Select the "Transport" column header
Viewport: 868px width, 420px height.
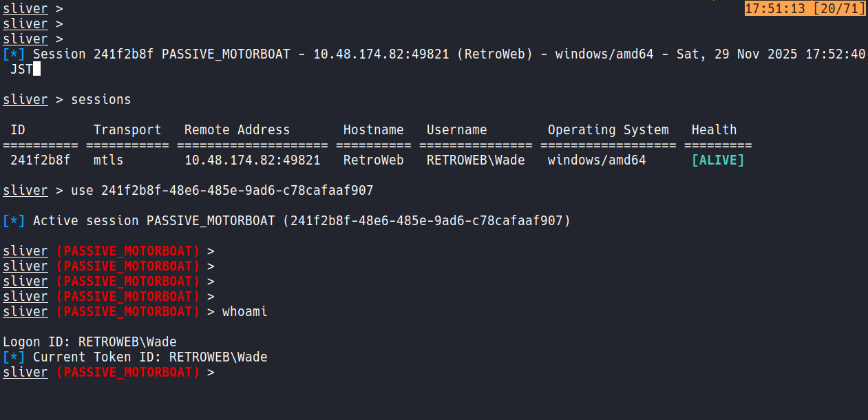click(x=127, y=130)
